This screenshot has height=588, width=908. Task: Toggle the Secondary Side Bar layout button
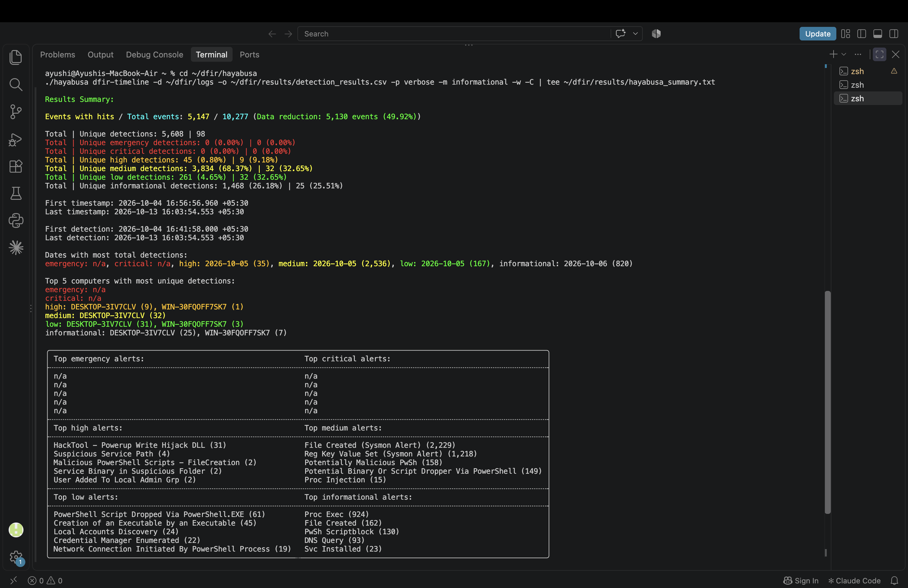pyautogui.click(x=893, y=34)
